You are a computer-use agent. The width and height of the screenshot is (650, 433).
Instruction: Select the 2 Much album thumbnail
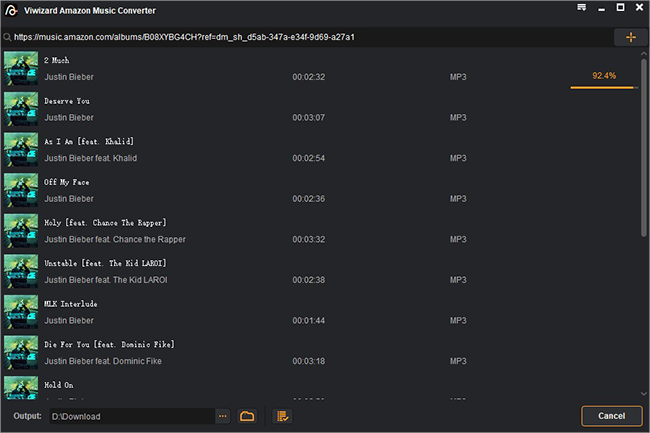pos(21,68)
